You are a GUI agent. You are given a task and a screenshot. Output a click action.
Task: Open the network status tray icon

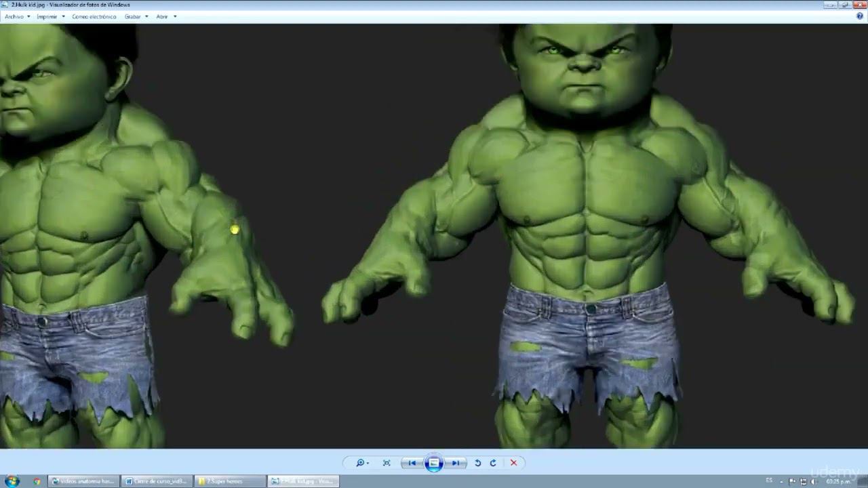804,481
